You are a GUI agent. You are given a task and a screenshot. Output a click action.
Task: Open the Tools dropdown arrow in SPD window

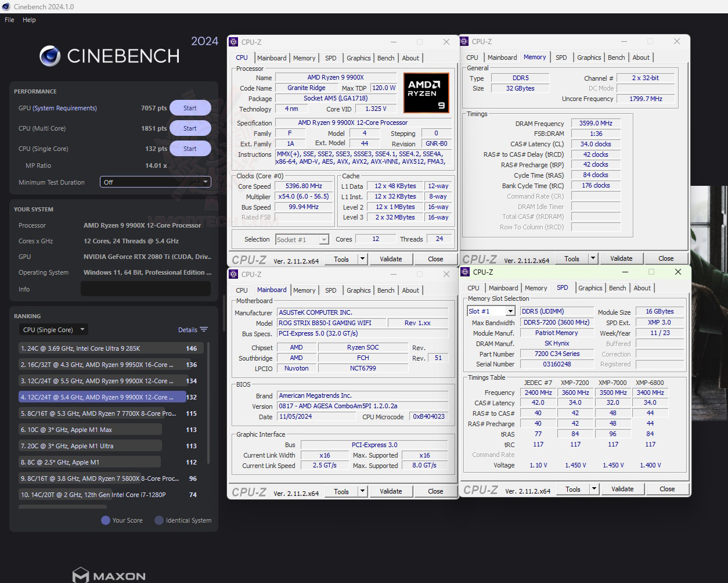[594, 489]
